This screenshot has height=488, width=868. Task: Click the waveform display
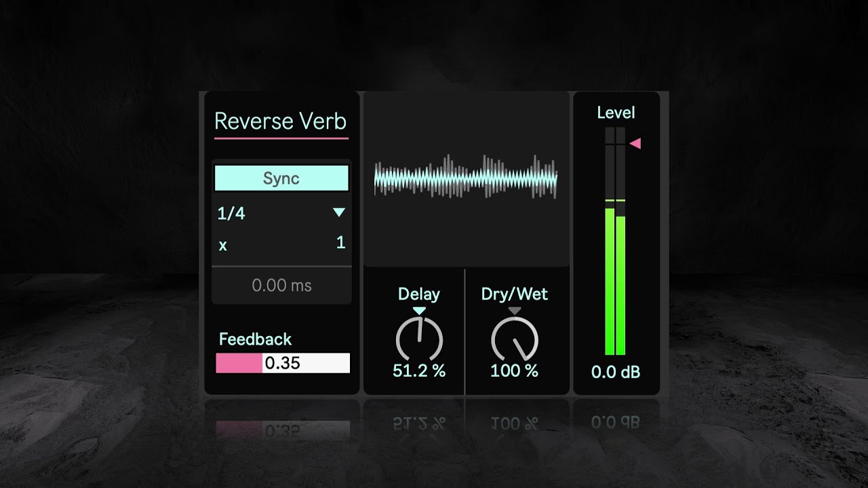(x=466, y=179)
